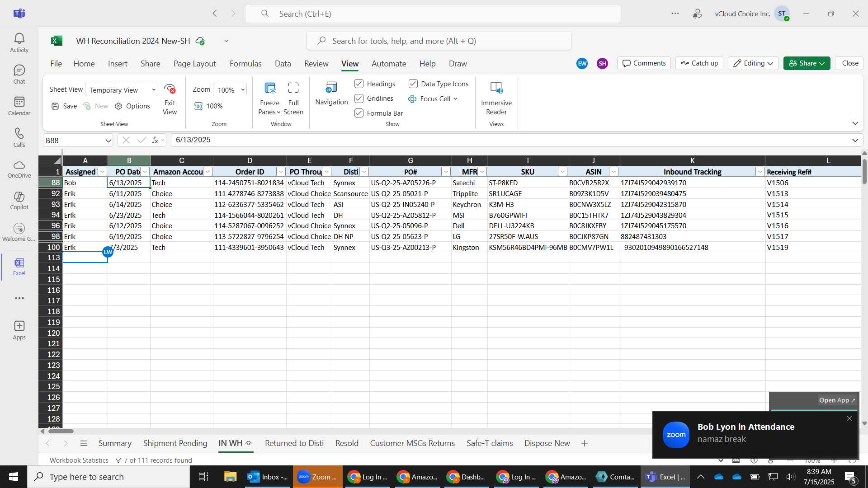
Task: Click the SH collaborator avatar
Action: click(602, 63)
